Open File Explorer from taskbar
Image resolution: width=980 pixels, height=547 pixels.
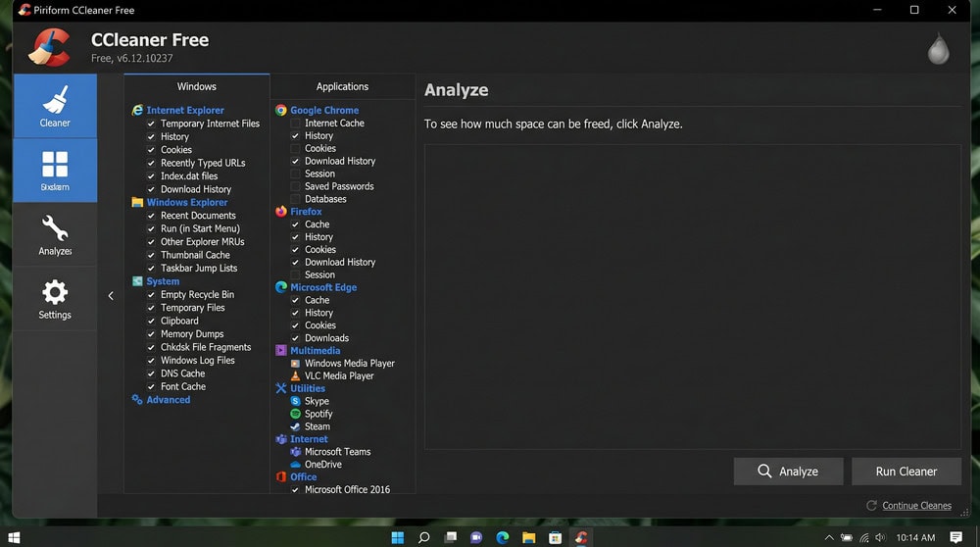tap(529, 537)
